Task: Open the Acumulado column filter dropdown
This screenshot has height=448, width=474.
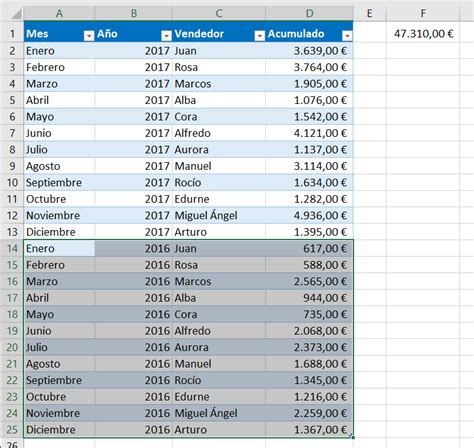Action: (347, 36)
